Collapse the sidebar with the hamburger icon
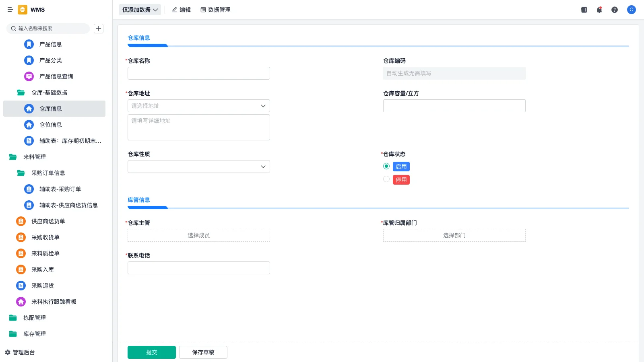The height and width of the screenshot is (362, 644). [x=10, y=10]
